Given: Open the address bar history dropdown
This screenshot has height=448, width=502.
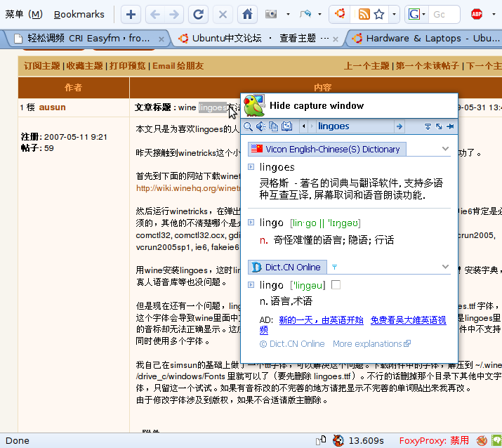Looking at the screenshot, I should click(x=394, y=15).
